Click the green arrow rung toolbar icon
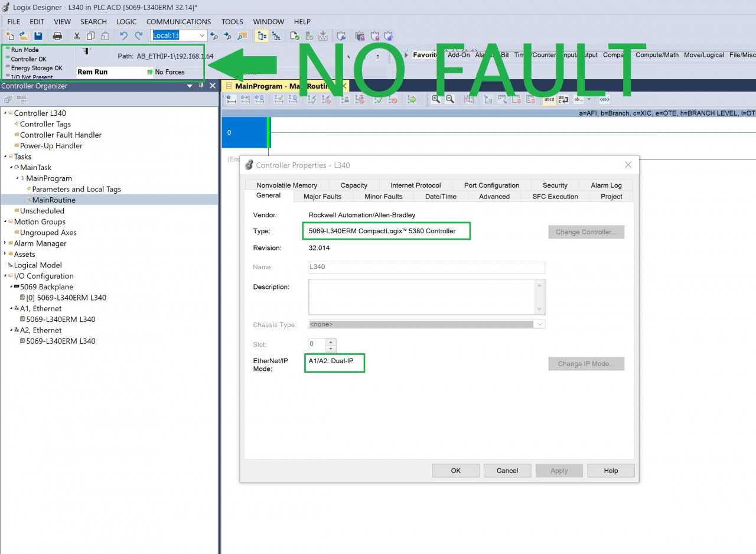The width and height of the screenshot is (756, 554). coord(412,99)
